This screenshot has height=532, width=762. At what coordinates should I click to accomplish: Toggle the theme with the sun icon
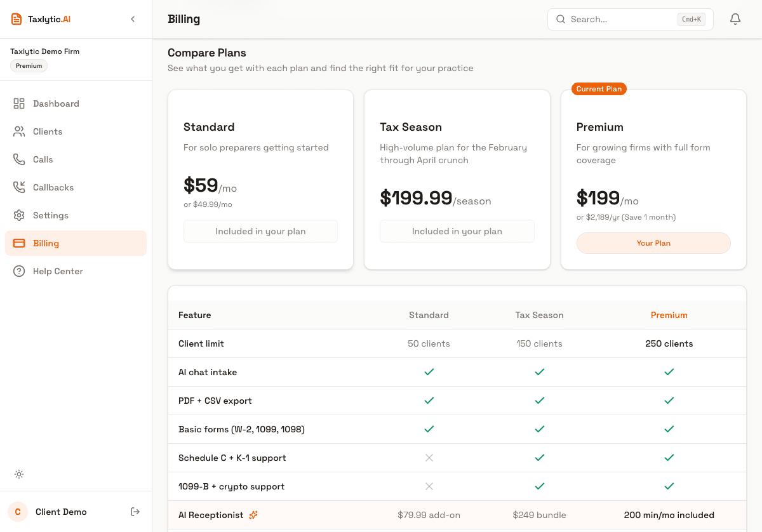(x=19, y=474)
